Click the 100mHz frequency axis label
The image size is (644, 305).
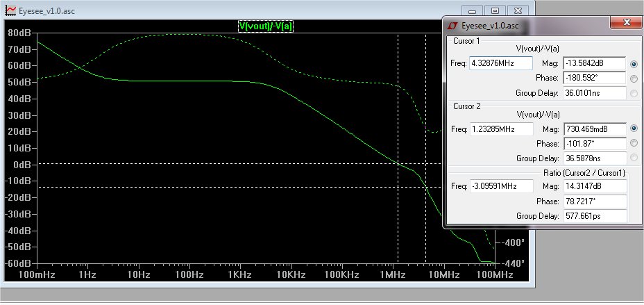37,274
